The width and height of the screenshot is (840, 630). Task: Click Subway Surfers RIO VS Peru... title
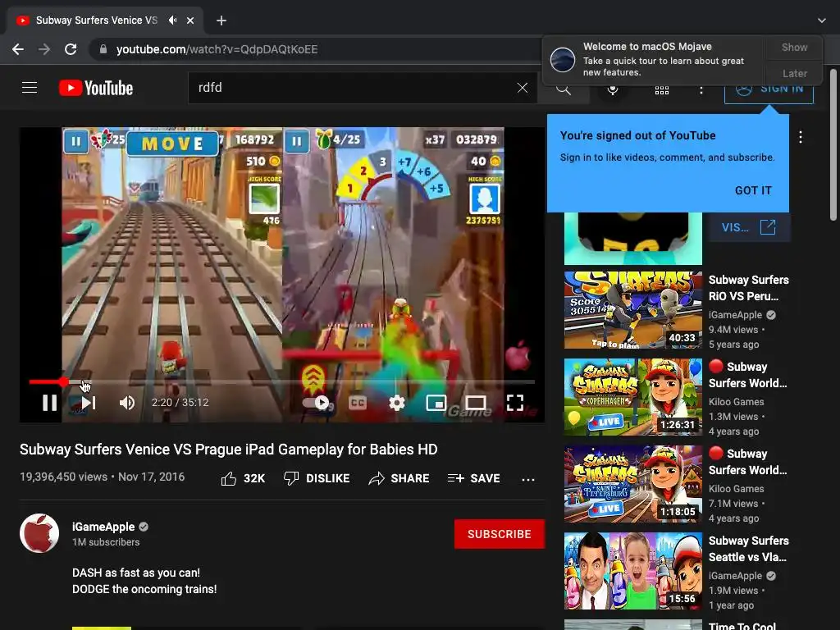(x=748, y=288)
